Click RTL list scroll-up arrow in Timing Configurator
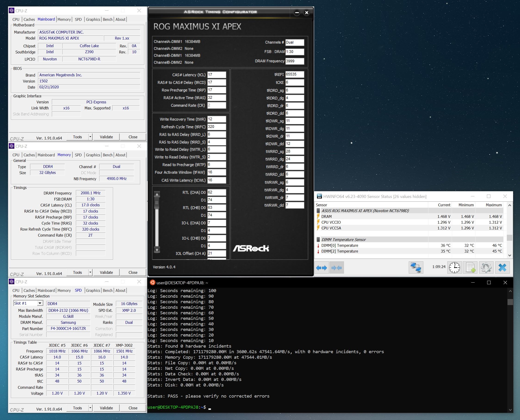This screenshot has width=520, height=420. pos(157,194)
